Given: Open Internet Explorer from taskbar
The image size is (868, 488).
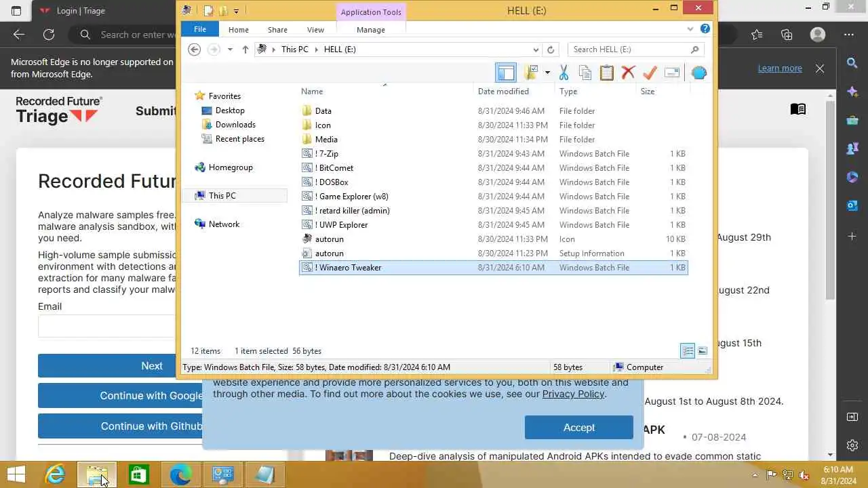Looking at the screenshot, I should pyautogui.click(x=55, y=475).
